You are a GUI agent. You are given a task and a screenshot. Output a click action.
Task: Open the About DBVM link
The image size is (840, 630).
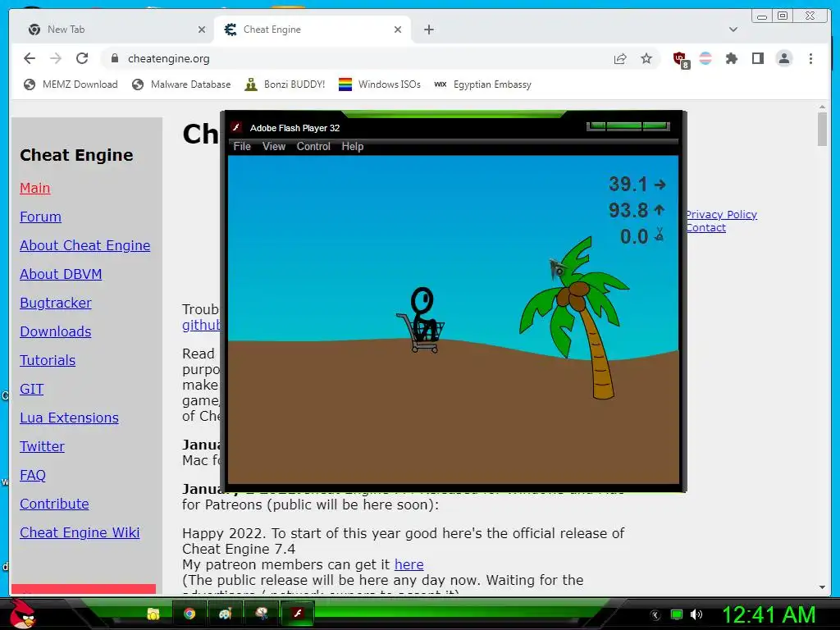point(61,274)
